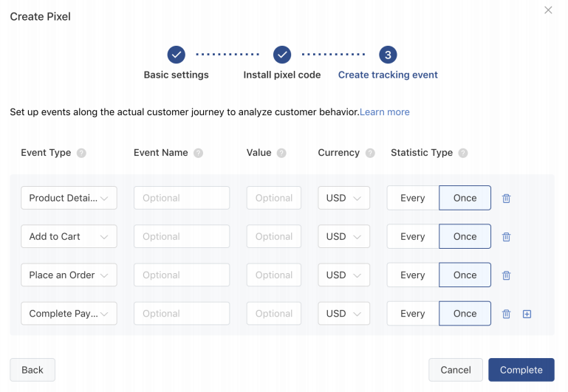Show help tooltip for Statistic Type
Viewport: 568px width, 392px height.
463,154
